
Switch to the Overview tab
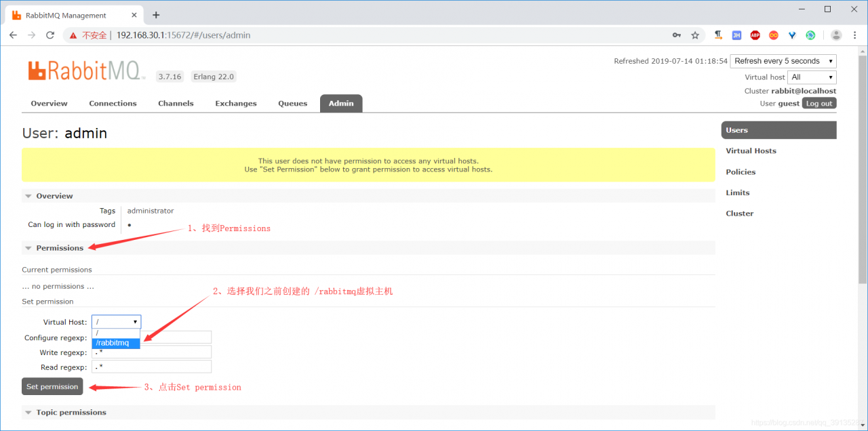pyautogui.click(x=49, y=104)
